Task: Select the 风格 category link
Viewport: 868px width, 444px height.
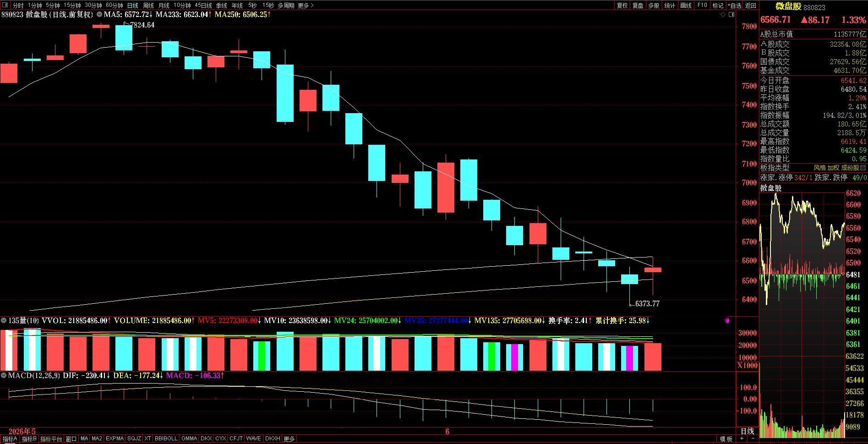Action: (819, 168)
